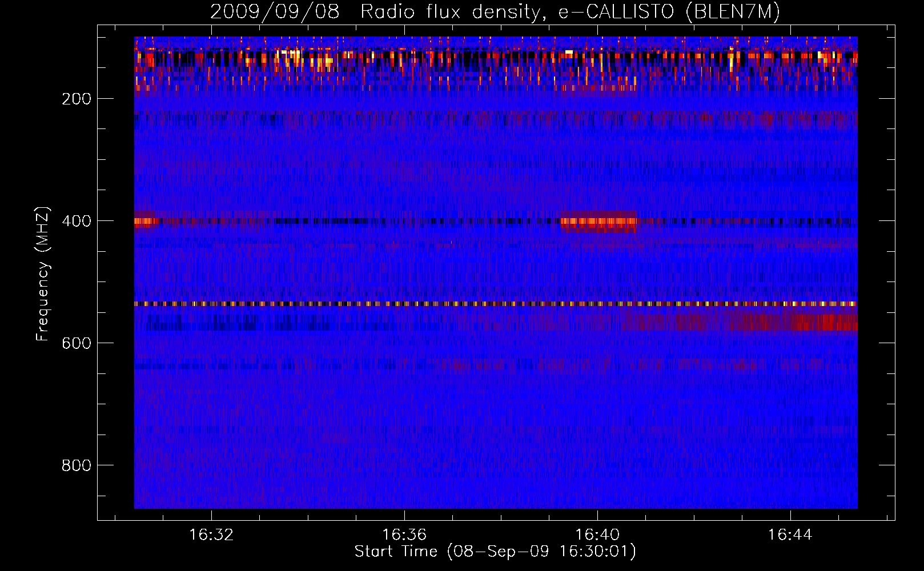Image resolution: width=924 pixels, height=571 pixels.
Task: Click the 16:44 time tick label
Action: point(790,534)
